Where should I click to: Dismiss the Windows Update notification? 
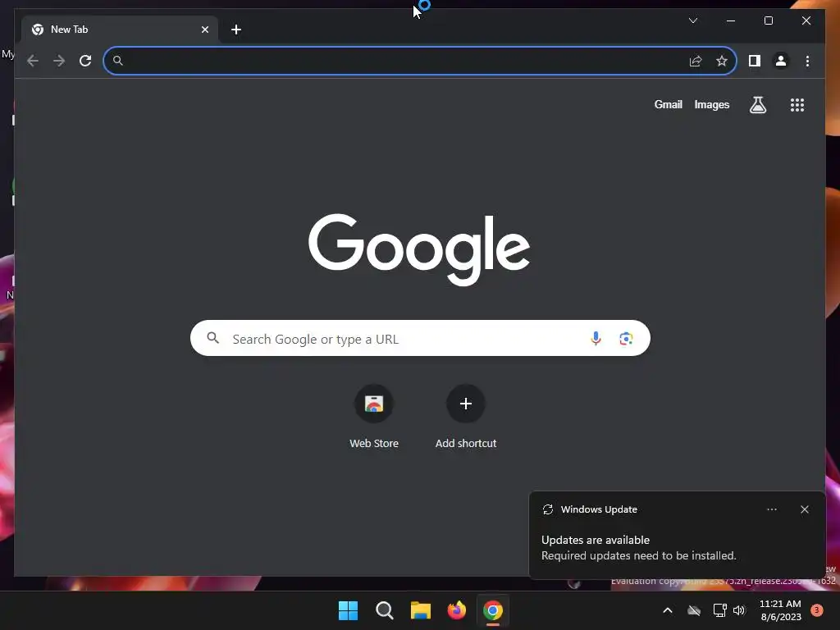804,509
